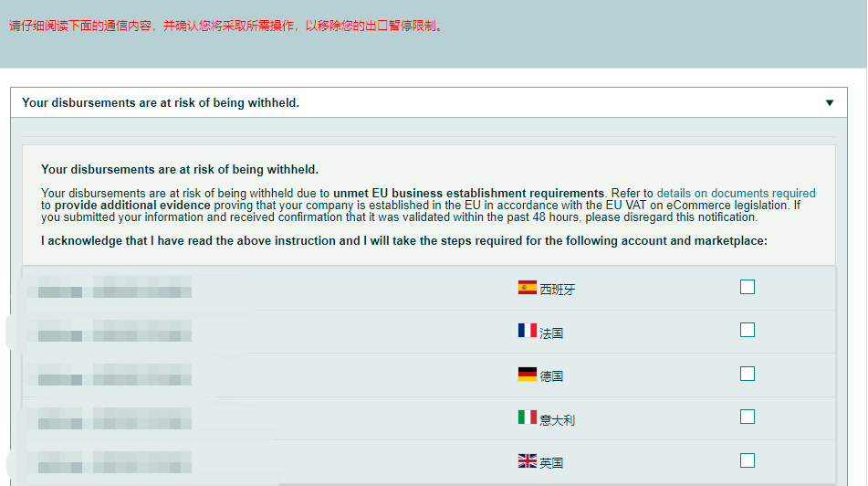Select the 法国 country label
The height and width of the screenshot is (486, 868).
pos(551,333)
